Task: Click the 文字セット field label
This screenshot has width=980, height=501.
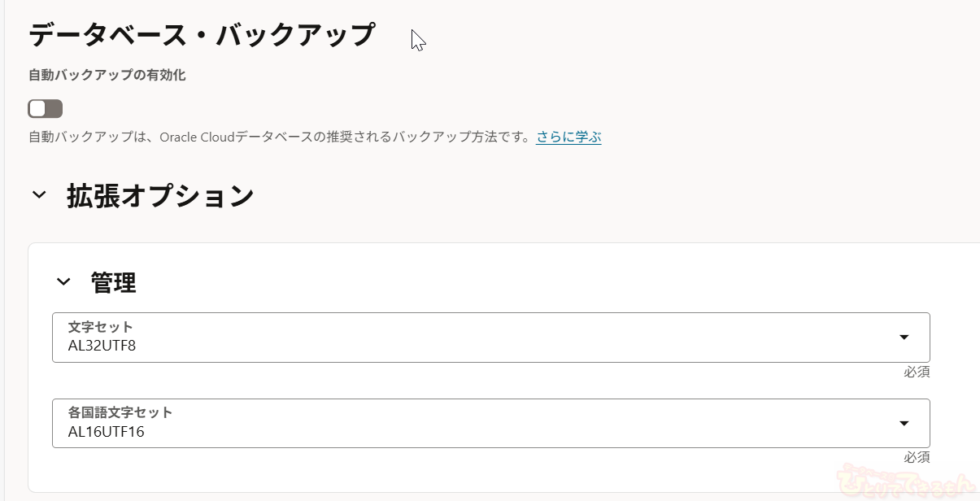Action: pos(100,327)
